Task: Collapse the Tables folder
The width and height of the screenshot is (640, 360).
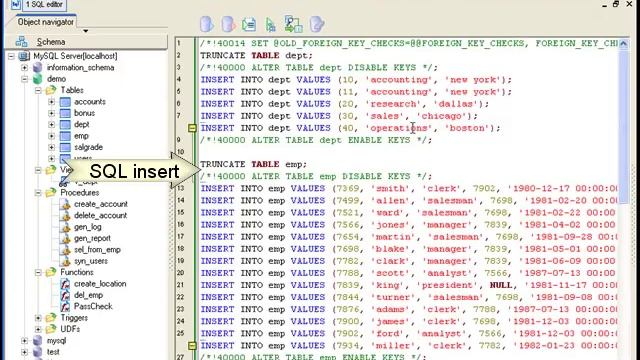Action: [x=38, y=90]
